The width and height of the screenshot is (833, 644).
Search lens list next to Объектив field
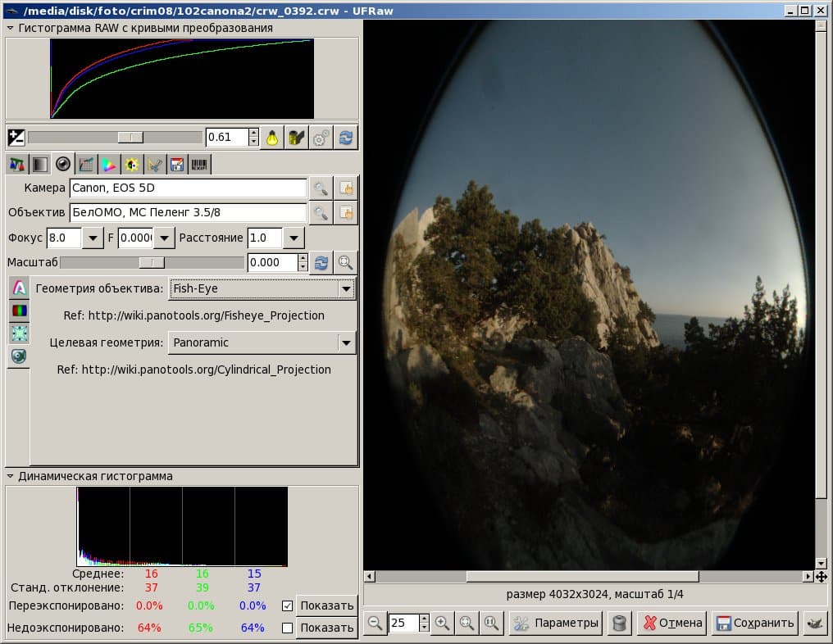(x=321, y=213)
